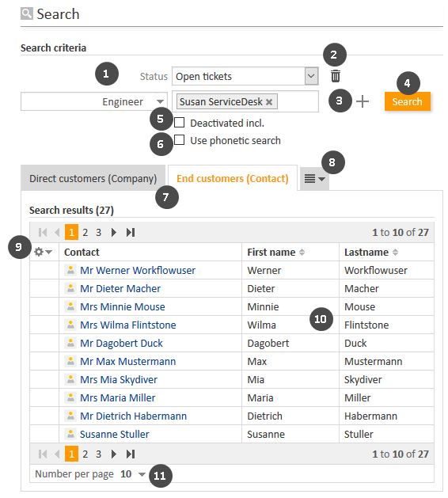Sort by Lastname column
The width and height of the screenshot is (448, 498).
click(395, 253)
